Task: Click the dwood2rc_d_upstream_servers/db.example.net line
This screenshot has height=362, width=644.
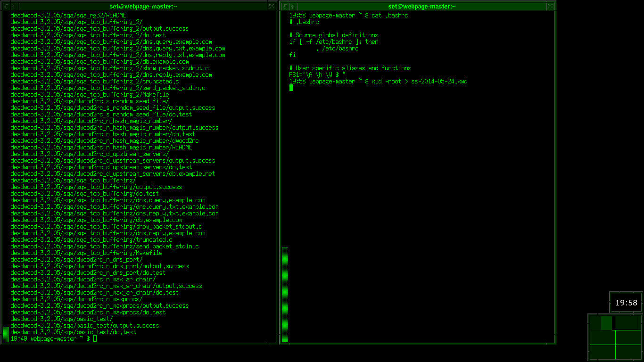Action: [113, 173]
